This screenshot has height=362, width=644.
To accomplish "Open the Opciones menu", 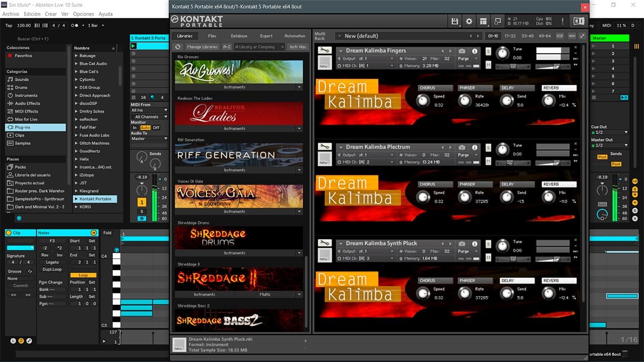I will (x=84, y=14).
